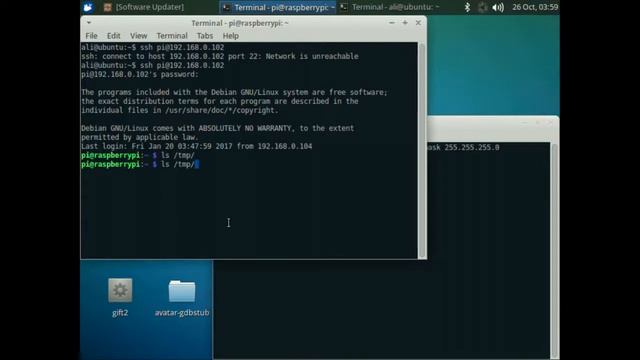640x360 pixels.
Task: Click the 'Last login: Fri Jan 20' line
Action: [196, 146]
